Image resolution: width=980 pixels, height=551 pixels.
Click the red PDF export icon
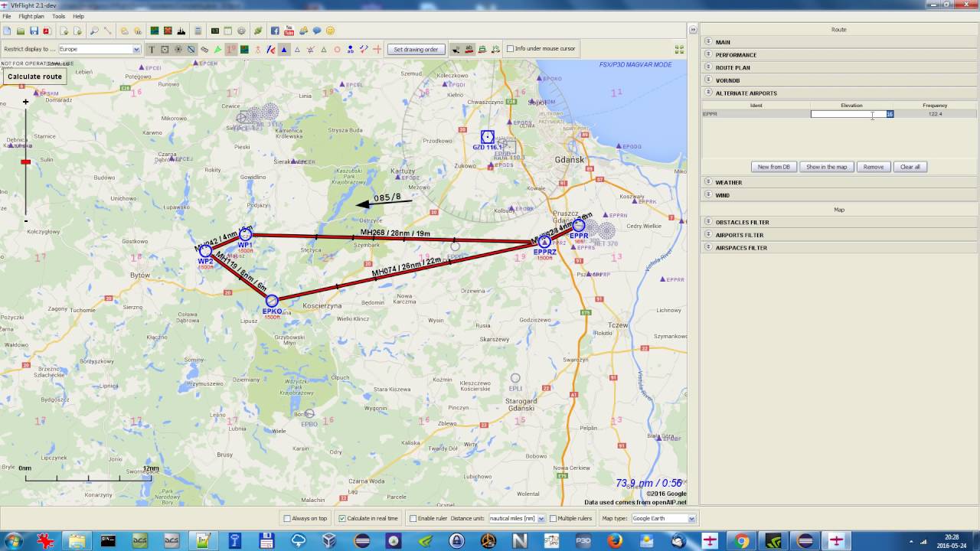click(47, 31)
